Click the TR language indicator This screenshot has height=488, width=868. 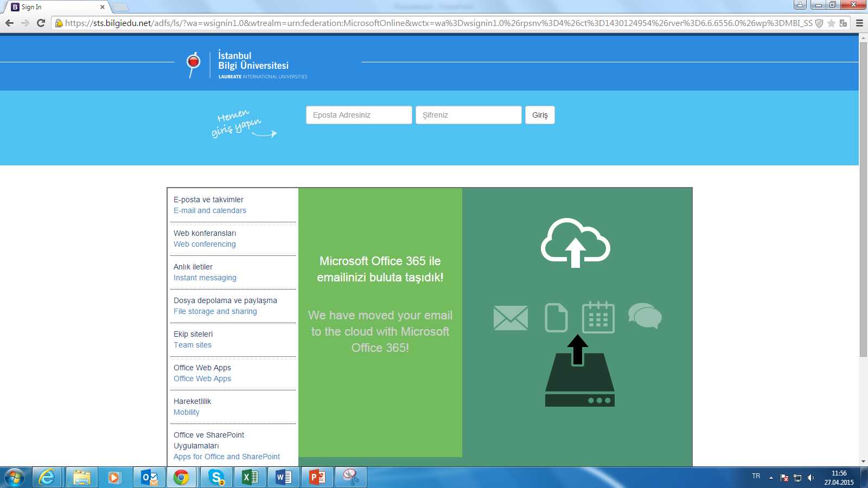point(756,476)
